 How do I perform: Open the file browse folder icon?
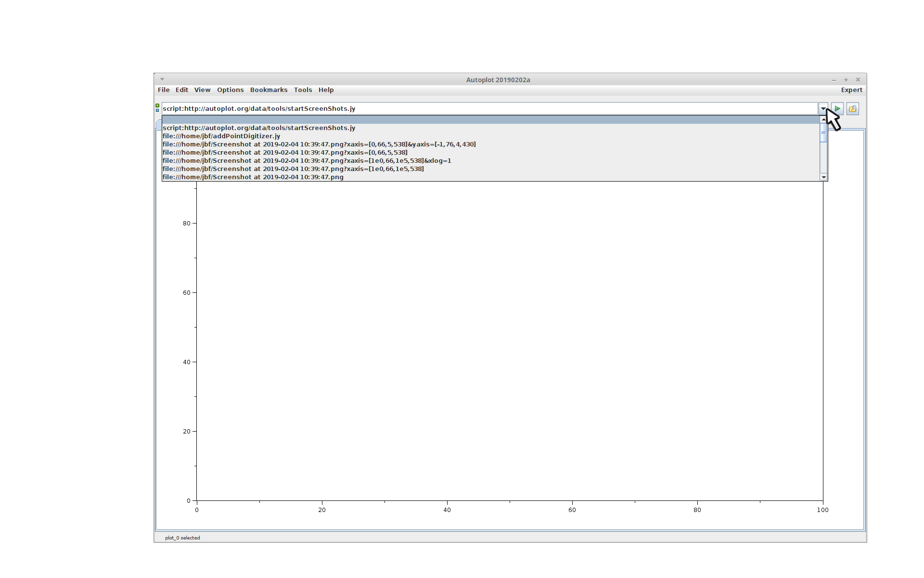(853, 109)
